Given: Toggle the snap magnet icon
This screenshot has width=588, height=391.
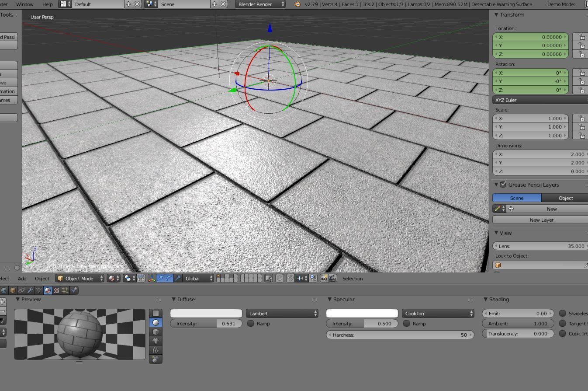Looking at the screenshot, I should (x=290, y=278).
